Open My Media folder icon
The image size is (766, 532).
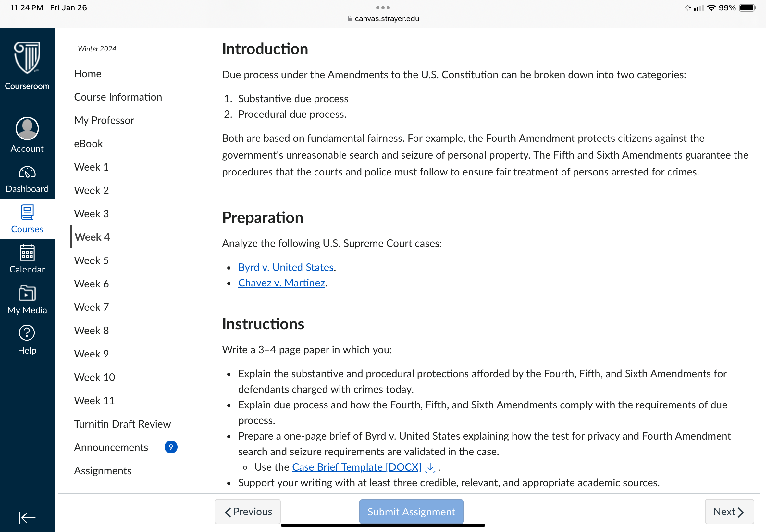pyautogui.click(x=27, y=293)
